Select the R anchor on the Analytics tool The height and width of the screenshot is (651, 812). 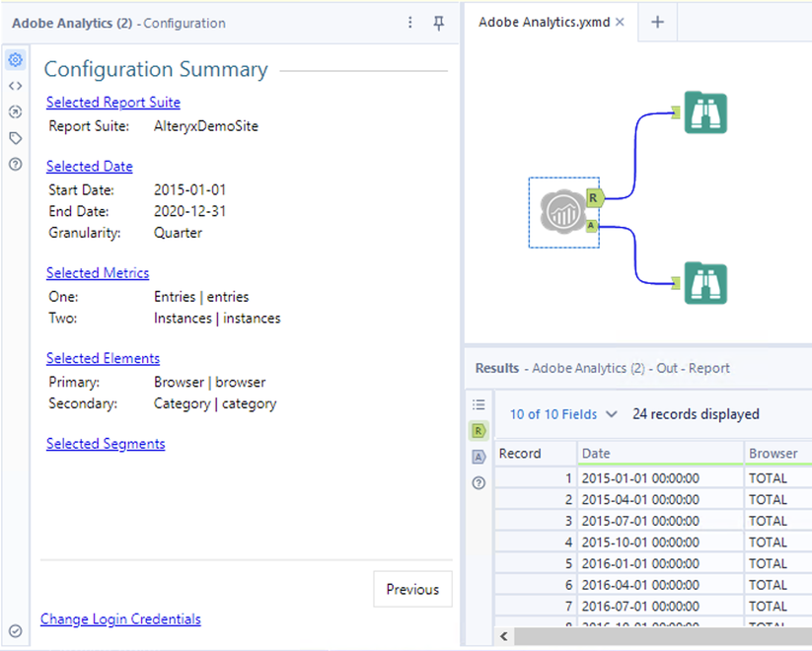click(x=592, y=197)
